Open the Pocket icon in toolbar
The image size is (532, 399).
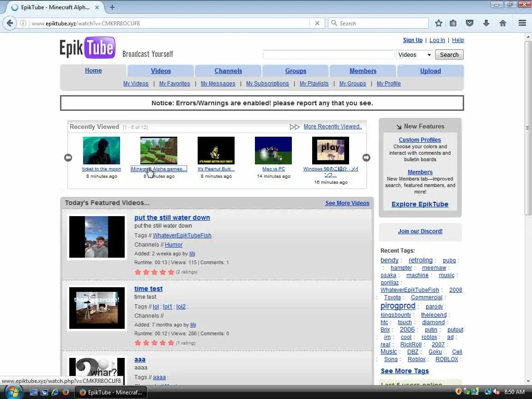coord(470,23)
